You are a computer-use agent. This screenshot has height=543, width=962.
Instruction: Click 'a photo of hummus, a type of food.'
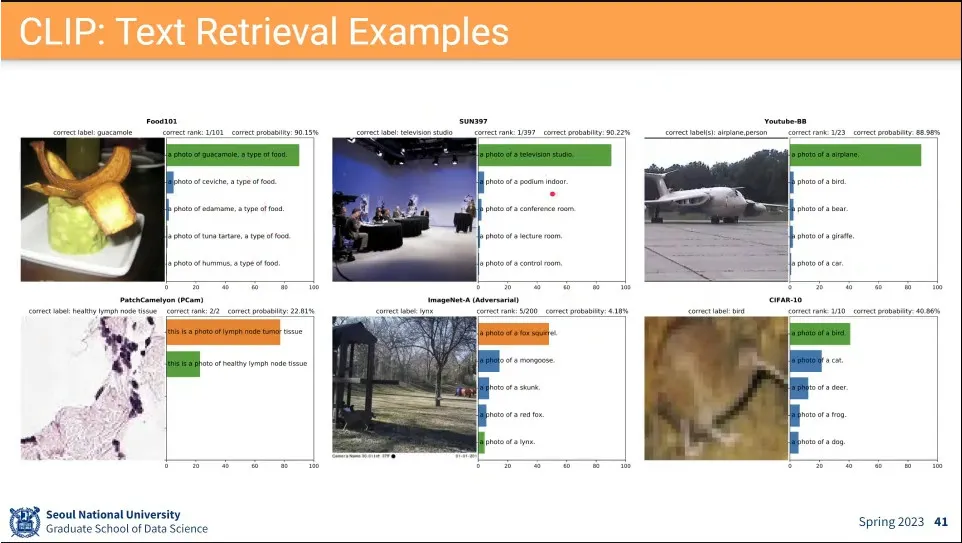point(224,263)
